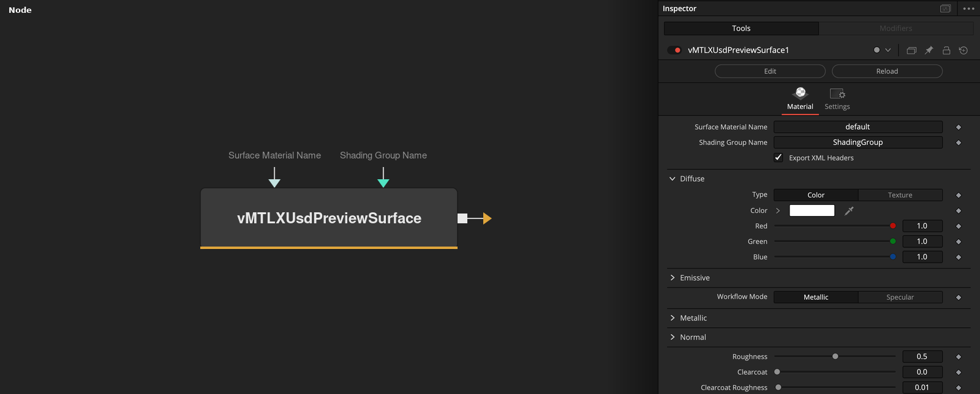Select the vMTLXUsdPreviewSurface node tile
This screenshot has height=394, width=980.
click(x=329, y=218)
